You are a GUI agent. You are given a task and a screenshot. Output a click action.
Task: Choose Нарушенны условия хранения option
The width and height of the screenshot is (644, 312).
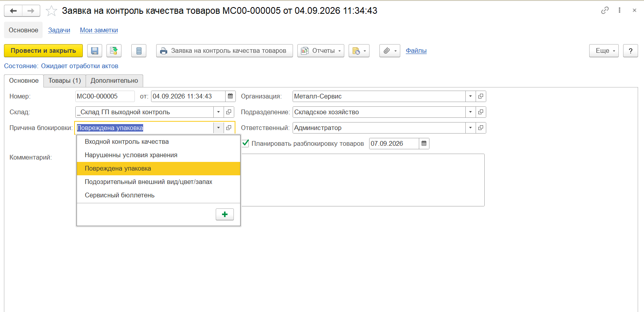click(159, 155)
